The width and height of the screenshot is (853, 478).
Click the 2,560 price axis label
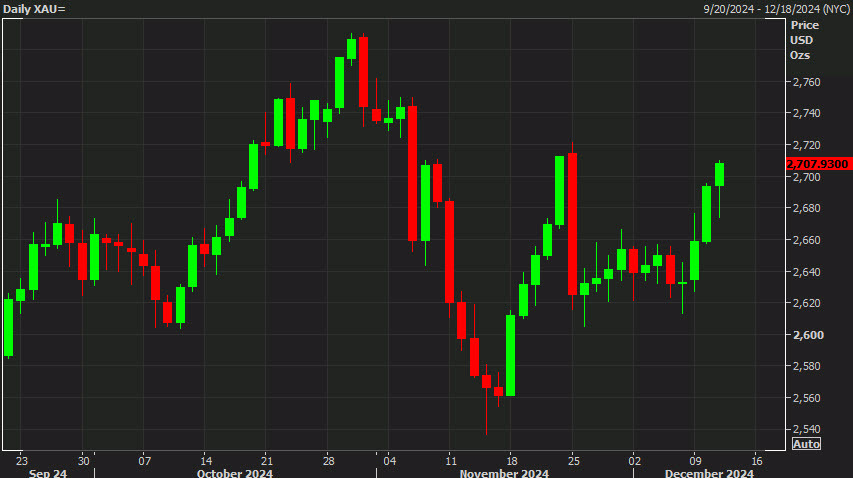(807, 398)
